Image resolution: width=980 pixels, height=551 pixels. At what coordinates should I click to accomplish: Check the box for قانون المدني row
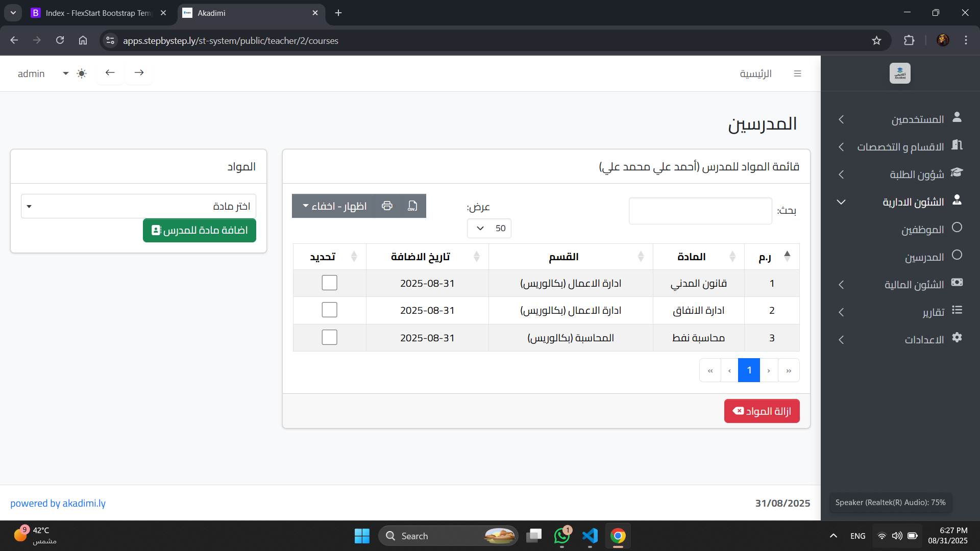coord(329,283)
